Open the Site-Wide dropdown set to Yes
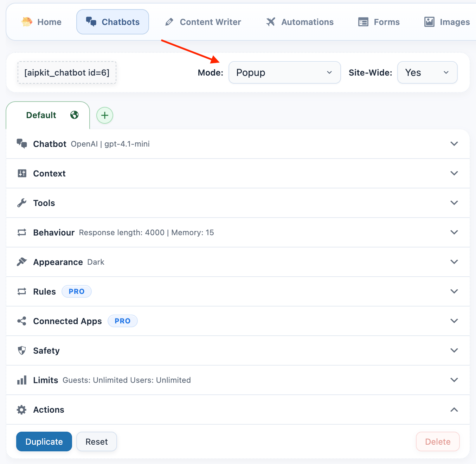The height and width of the screenshot is (464, 476). 427,72
